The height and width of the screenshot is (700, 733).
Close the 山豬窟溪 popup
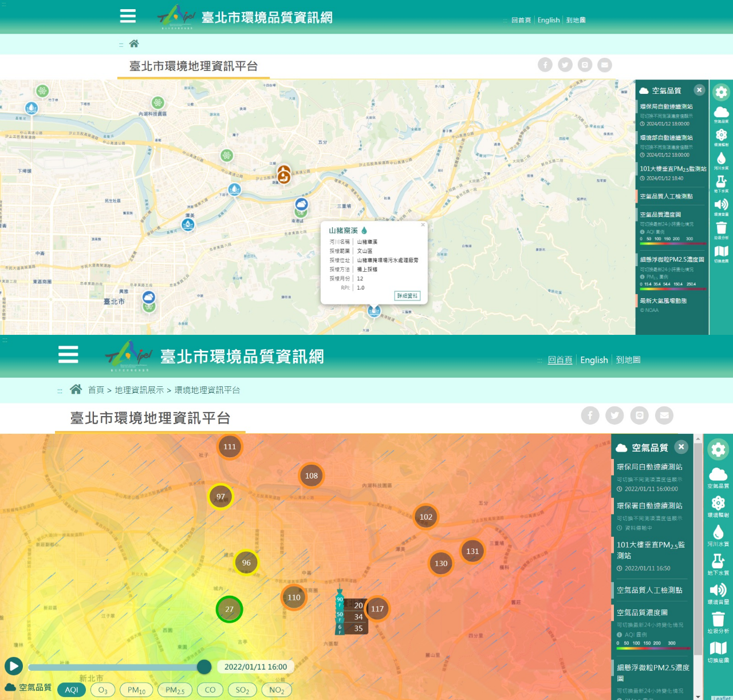tap(423, 225)
